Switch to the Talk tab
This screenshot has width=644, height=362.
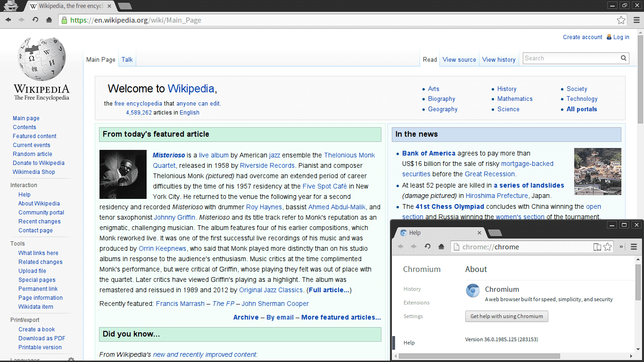click(127, 59)
